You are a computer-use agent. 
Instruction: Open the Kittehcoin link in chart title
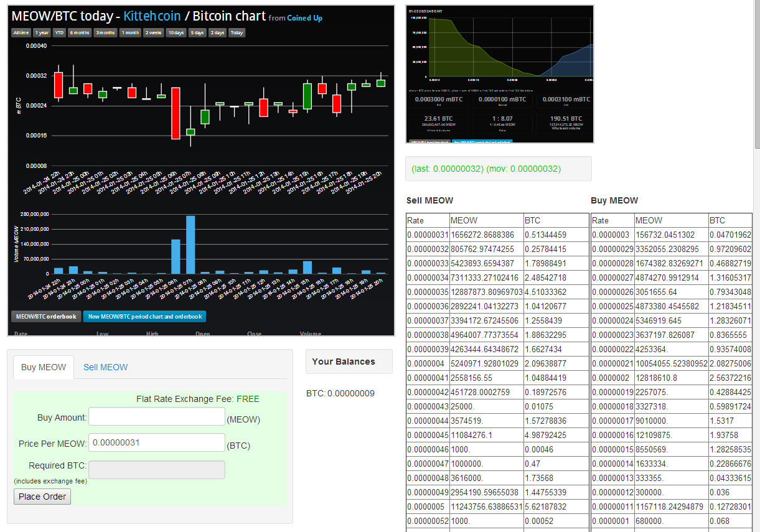point(152,16)
